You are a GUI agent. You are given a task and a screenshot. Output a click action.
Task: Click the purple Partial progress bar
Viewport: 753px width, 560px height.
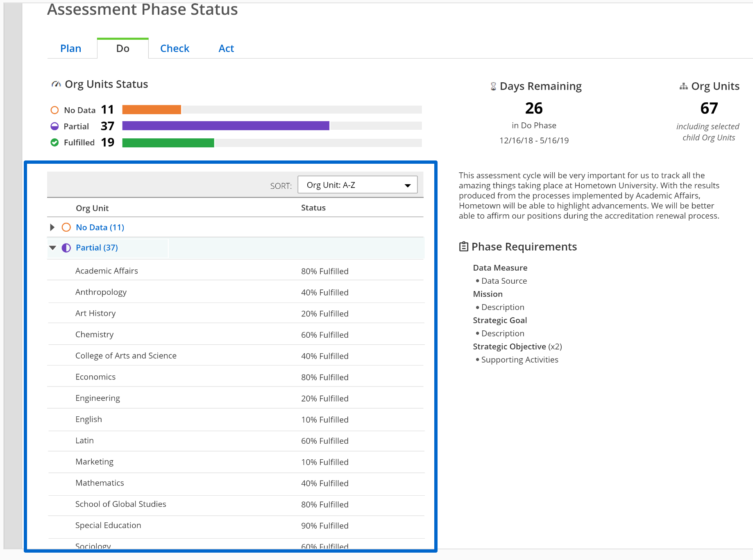(x=225, y=126)
